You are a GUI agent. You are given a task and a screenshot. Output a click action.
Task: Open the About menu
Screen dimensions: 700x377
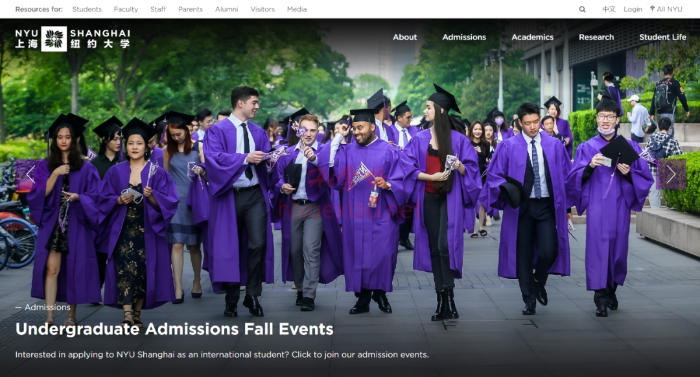(x=404, y=37)
